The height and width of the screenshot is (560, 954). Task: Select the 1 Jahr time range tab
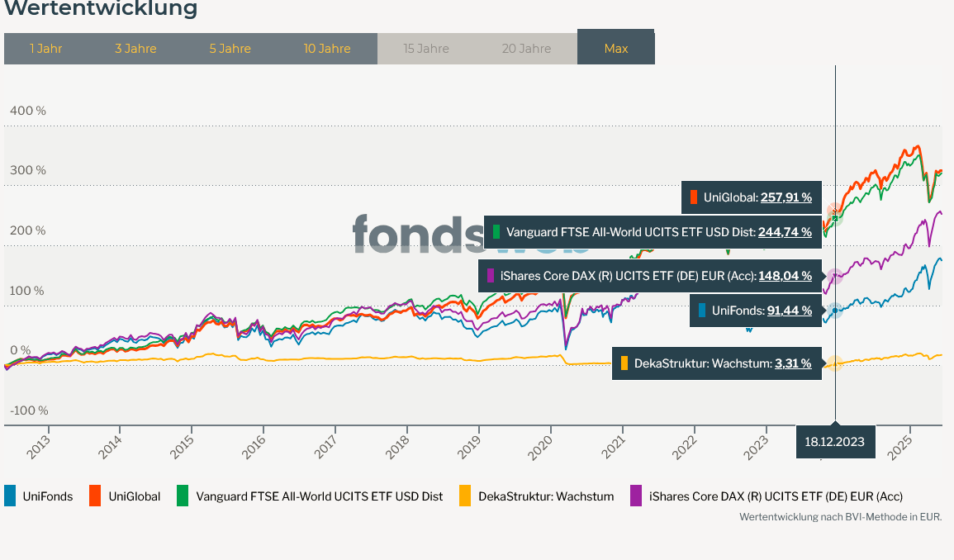pos(46,49)
